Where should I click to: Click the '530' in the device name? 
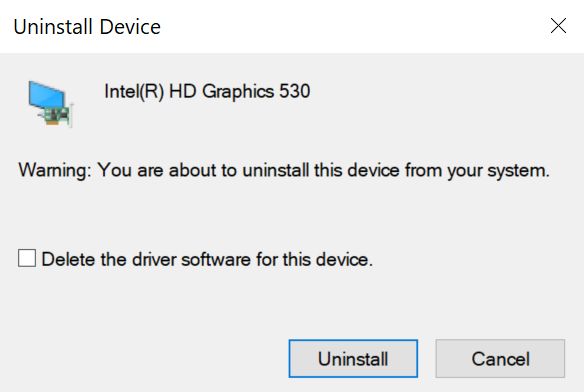click(x=295, y=91)
